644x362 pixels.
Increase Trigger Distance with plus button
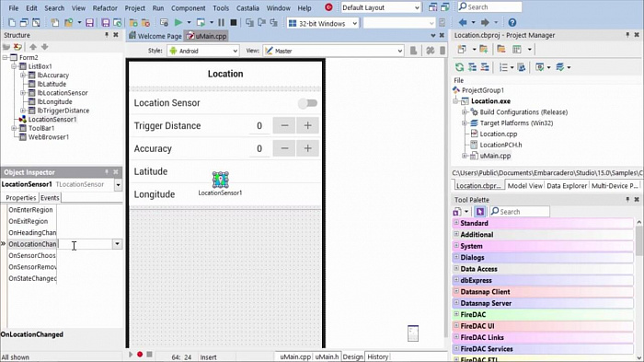307,125
